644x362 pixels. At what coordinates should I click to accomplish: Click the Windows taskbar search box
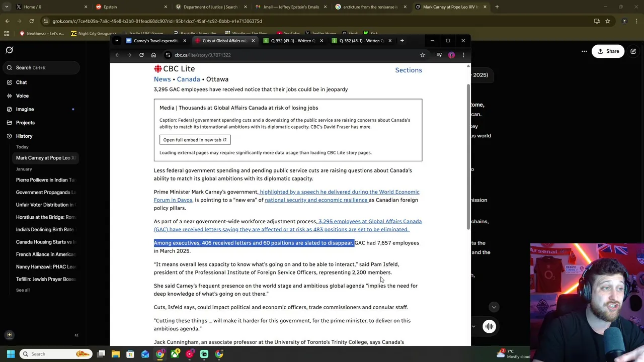click(56, 354)
